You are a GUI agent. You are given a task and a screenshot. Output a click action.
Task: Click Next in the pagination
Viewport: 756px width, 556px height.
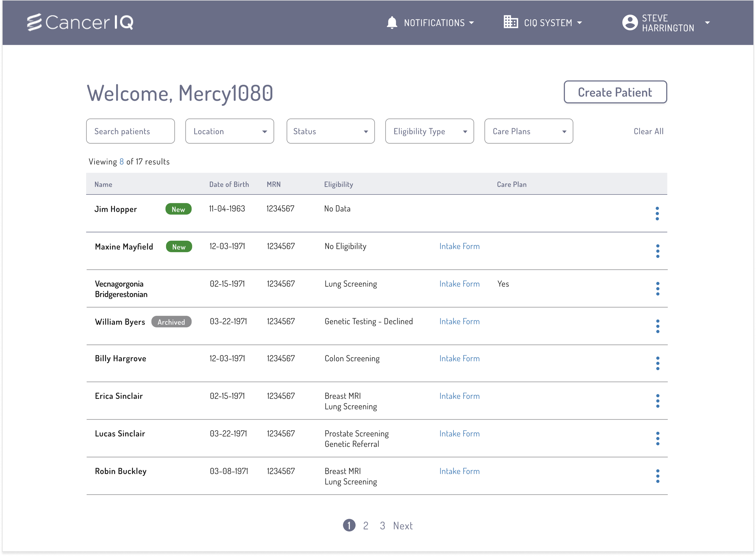click(x=402, y=525)
